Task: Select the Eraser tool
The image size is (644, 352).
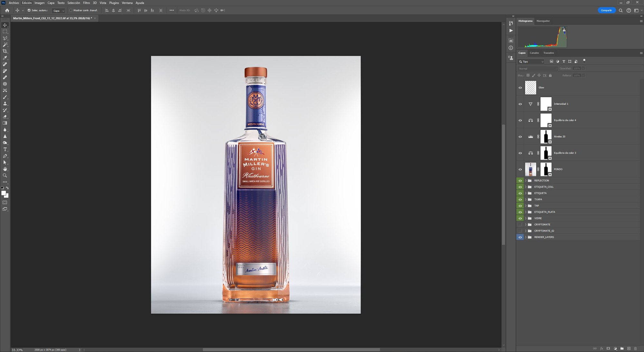Action: (x=5, y=117)
